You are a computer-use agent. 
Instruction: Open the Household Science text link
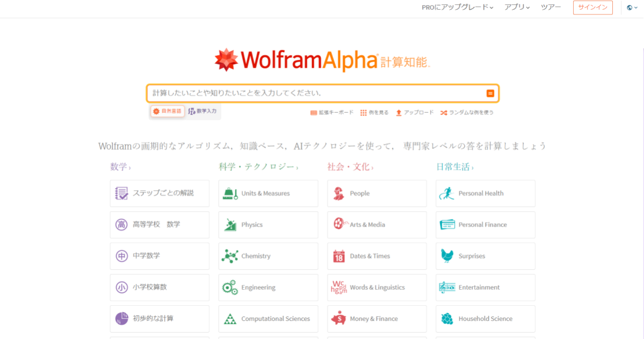pos(485,319)
